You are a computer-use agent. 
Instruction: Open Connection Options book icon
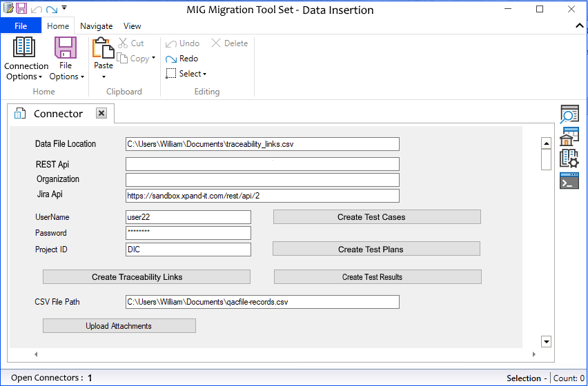pos(24,48)
